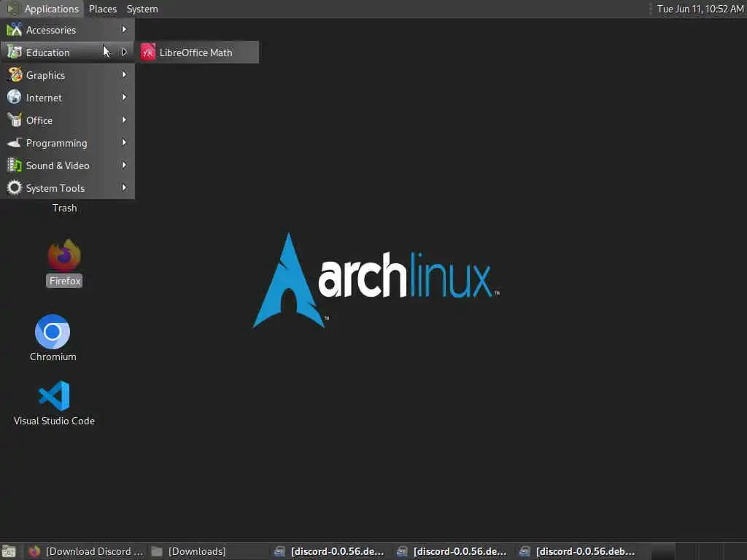This screenshot has height=560, width=747.
Task: Click the Accessories scissors icon
Action: (15, 30)
